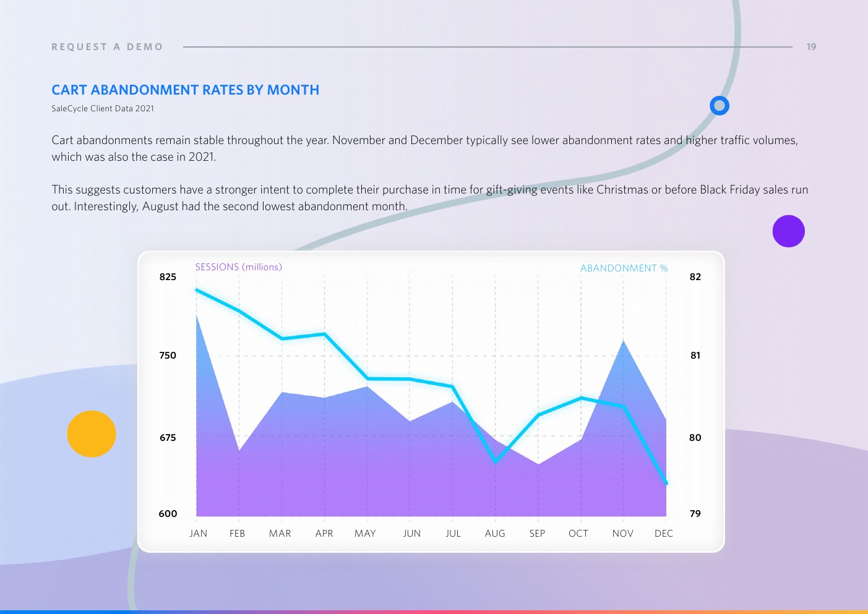This screenshot has height=614, width=868.
Task: Click the JAN month label
Action: 199,534
